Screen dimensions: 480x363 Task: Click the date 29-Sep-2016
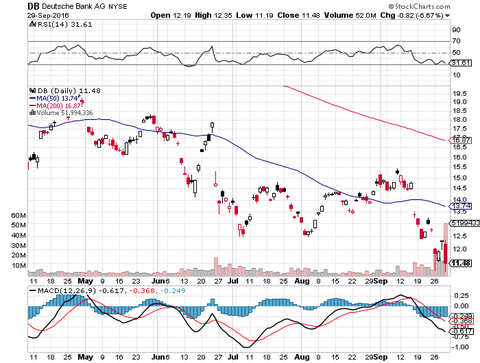(48, 16)
